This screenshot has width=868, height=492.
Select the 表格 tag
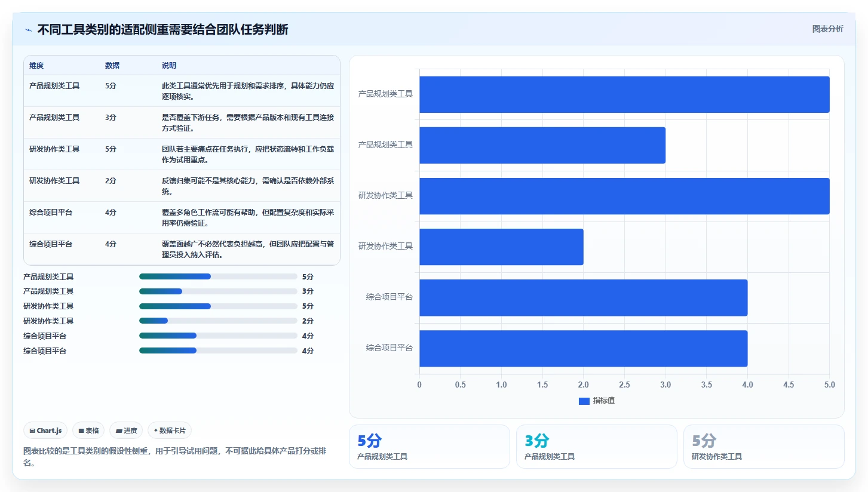88,430
